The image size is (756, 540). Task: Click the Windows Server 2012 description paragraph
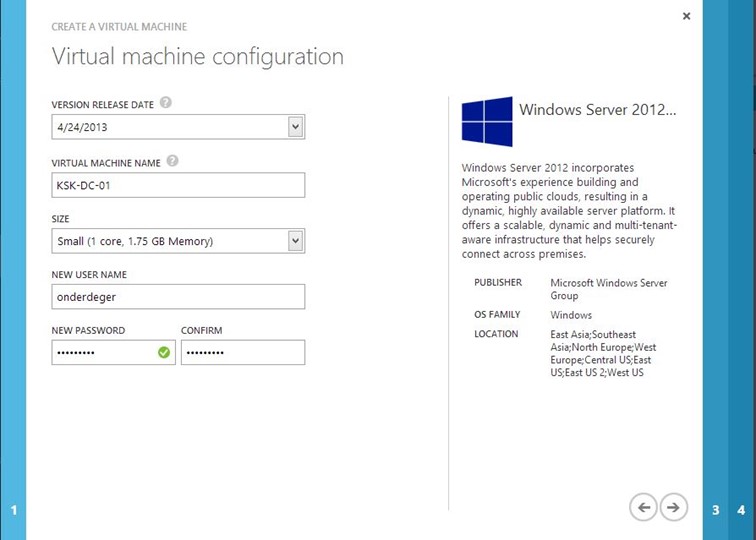point(569,211)
